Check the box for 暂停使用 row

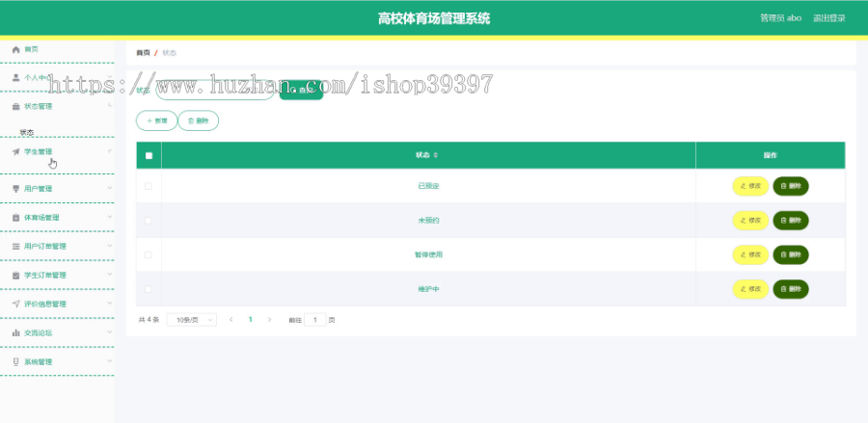tap(149, 255)
